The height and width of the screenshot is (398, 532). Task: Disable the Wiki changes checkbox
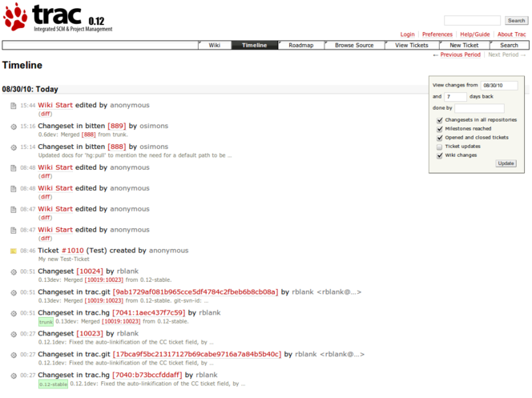tap(439, 155)
